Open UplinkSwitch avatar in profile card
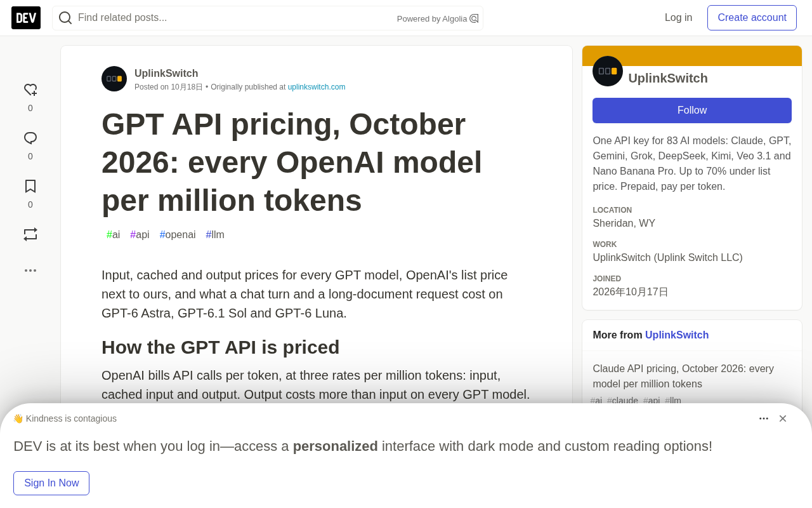The width and height of the screenshot is (812, 508). 608,71
